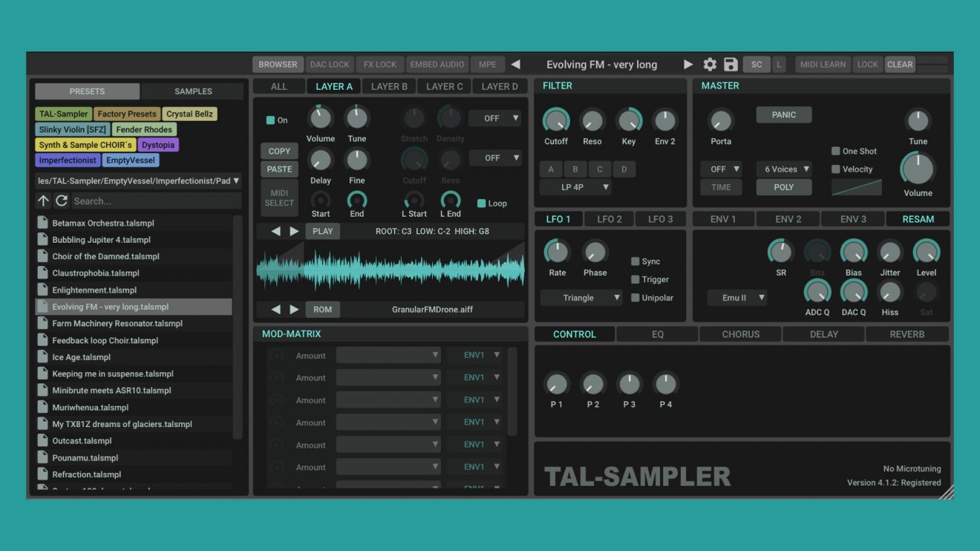Image resolution: width=980 pixels, height=551 pixels.
Task: Open first mod-matrix ENV1 source dropdown
Action: point(474,356)
